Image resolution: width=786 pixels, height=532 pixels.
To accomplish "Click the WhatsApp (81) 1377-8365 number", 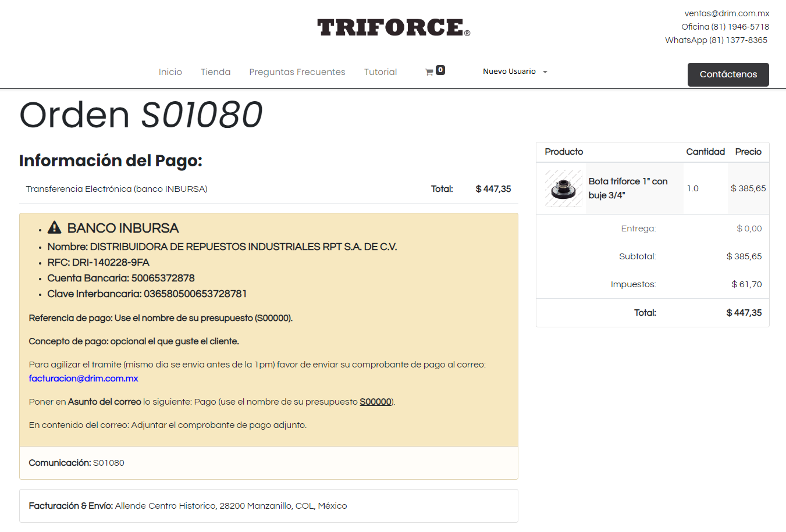I will 716,40.
